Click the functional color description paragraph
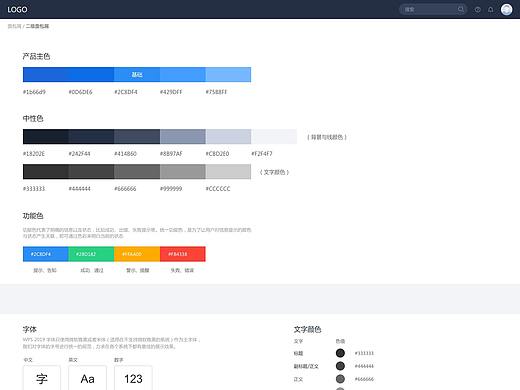This screenshot has height=390, width=520. tap(137, 233)
